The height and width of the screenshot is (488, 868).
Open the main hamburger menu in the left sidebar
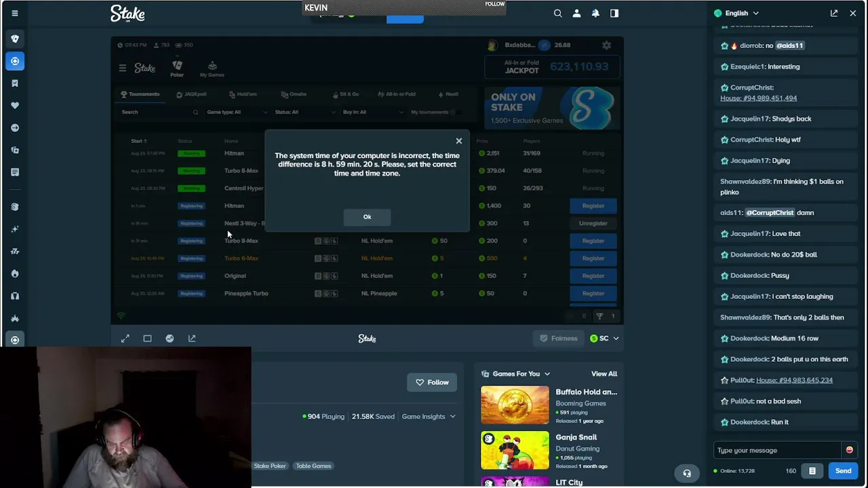click(x=15, y=13)
